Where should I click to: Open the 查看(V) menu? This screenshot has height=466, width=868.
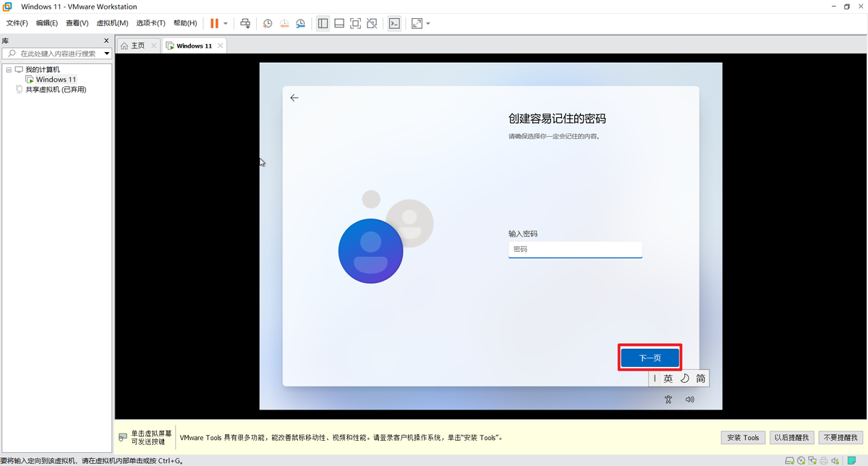77,23
